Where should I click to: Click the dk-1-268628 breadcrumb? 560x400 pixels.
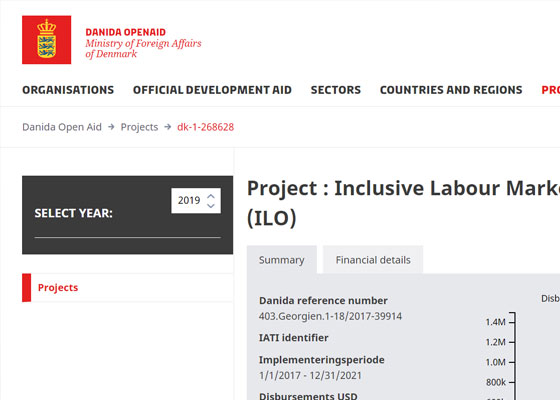205,127
